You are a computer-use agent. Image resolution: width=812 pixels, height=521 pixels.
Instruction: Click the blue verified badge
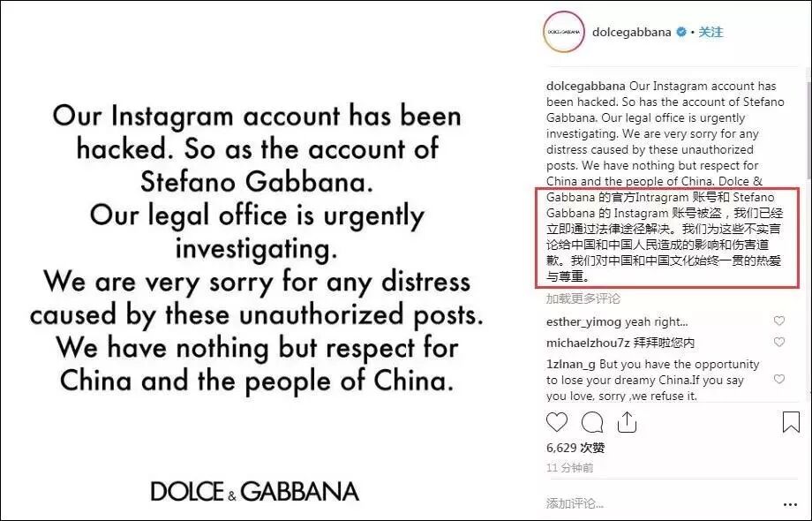pyautogui.click(x=681, y=32)
